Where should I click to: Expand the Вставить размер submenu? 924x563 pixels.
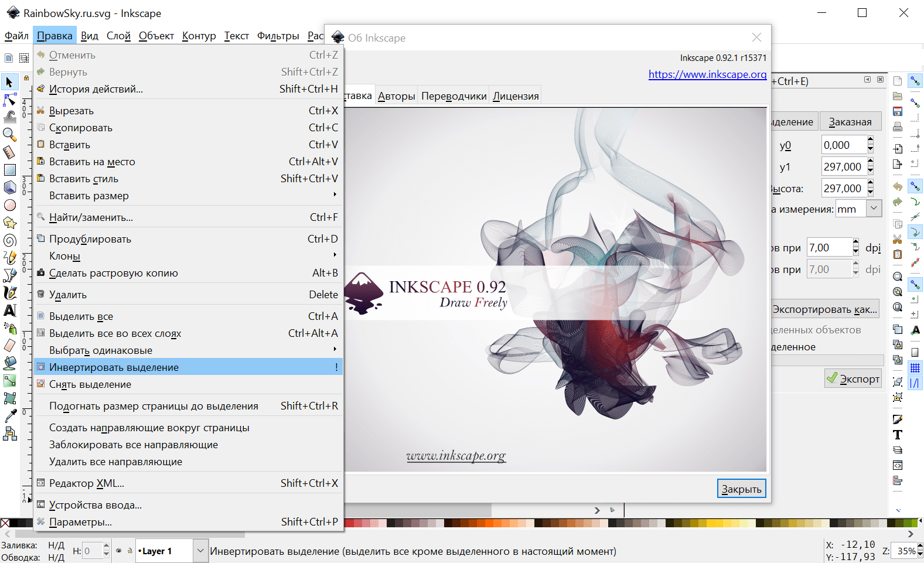pyautogui.click(x=188, y=196)
